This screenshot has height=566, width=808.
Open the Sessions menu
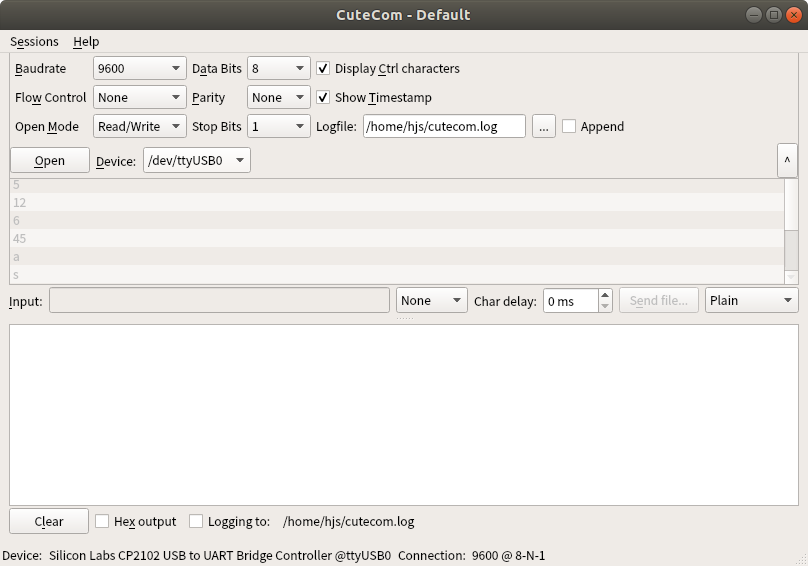[34, 41]
